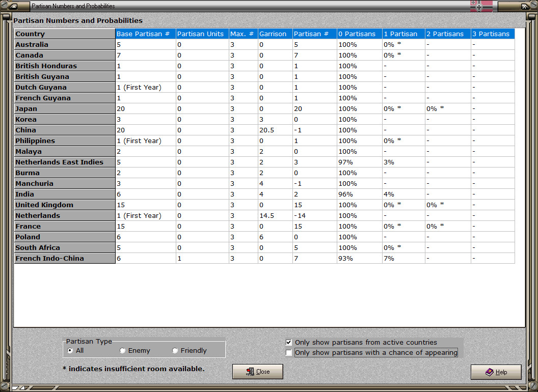Click Canada's base partisan value 7

pyautogui.click(x=146, y=55)
